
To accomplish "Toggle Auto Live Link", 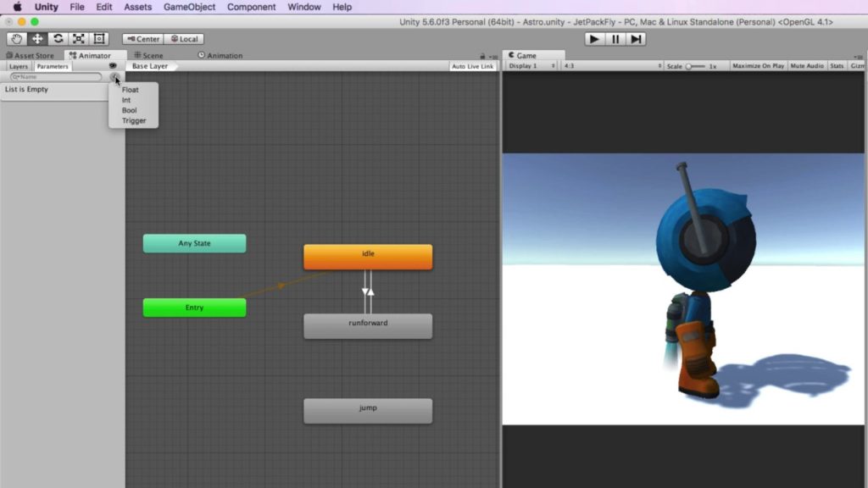I will 472,66.
